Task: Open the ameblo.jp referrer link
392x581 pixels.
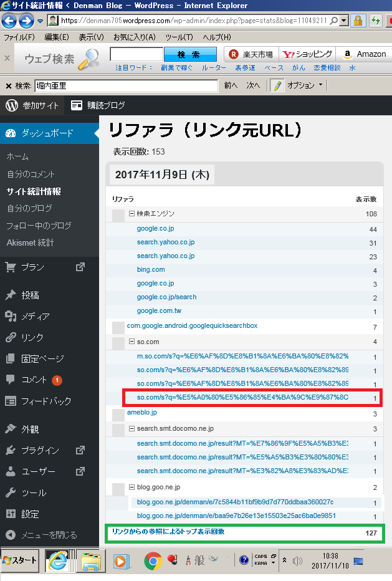Action: [142, 413]
